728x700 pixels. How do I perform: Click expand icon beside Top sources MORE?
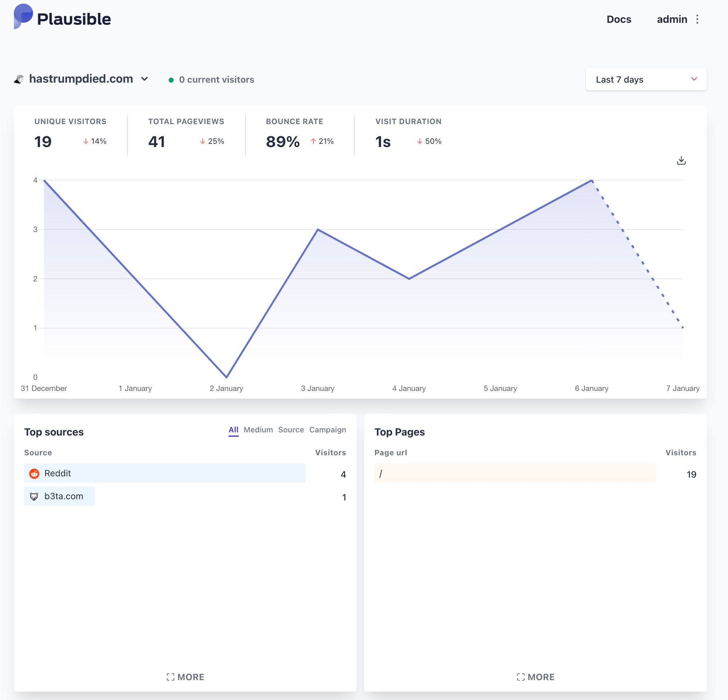click(170, 677)
